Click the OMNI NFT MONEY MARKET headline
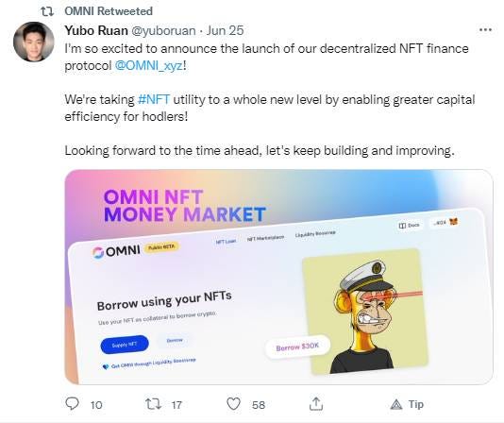 [x=184, y=206]
